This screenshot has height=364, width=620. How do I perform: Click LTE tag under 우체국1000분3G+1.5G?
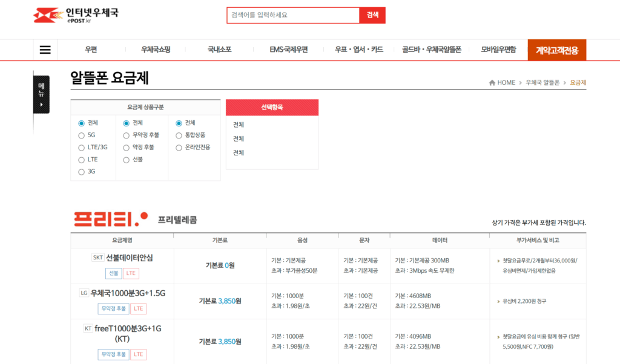click(x=139, y=309)
